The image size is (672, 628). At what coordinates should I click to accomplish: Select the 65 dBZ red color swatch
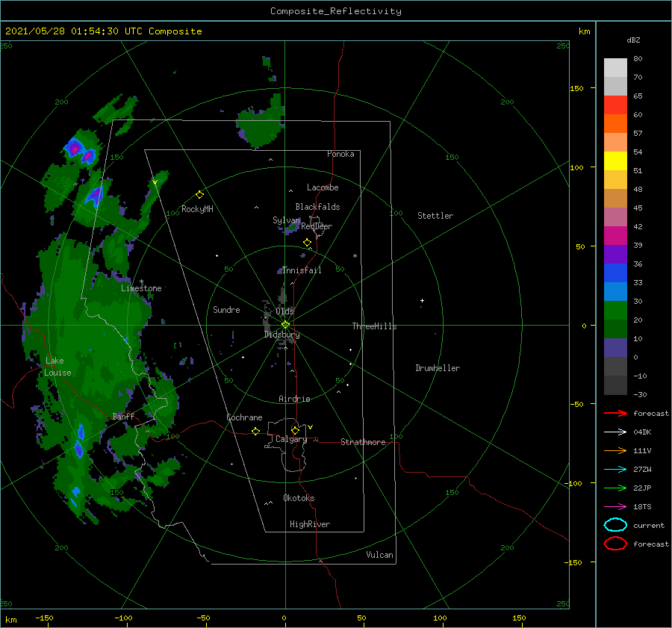[615, 105]
